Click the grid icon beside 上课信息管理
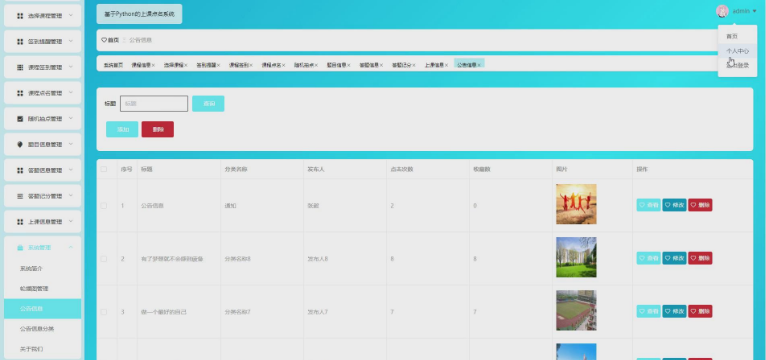This screenshot has width=766, height=360. (20, 222)
